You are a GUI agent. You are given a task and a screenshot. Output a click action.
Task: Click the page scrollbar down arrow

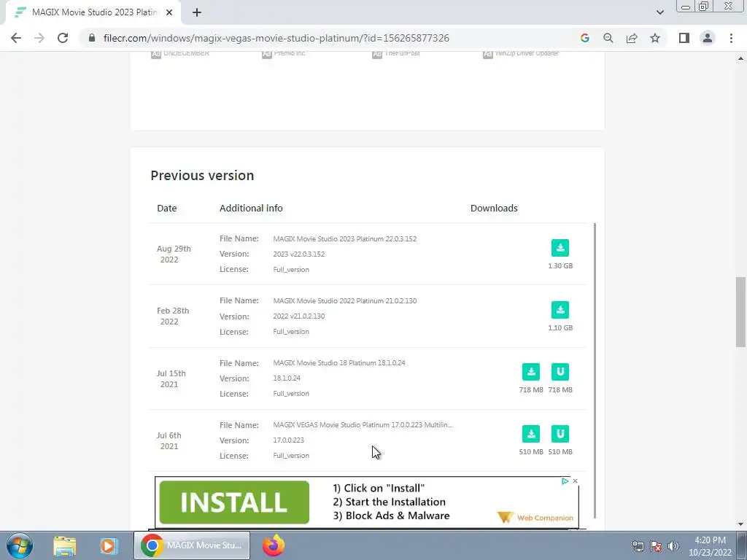(740, 524)
